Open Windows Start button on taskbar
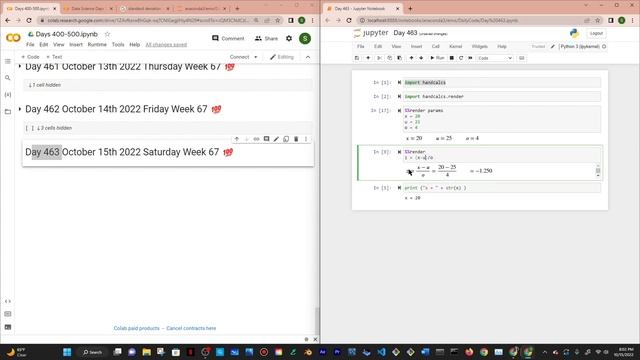This screenshot has height=360, width=640. click(x=67, y=352)
